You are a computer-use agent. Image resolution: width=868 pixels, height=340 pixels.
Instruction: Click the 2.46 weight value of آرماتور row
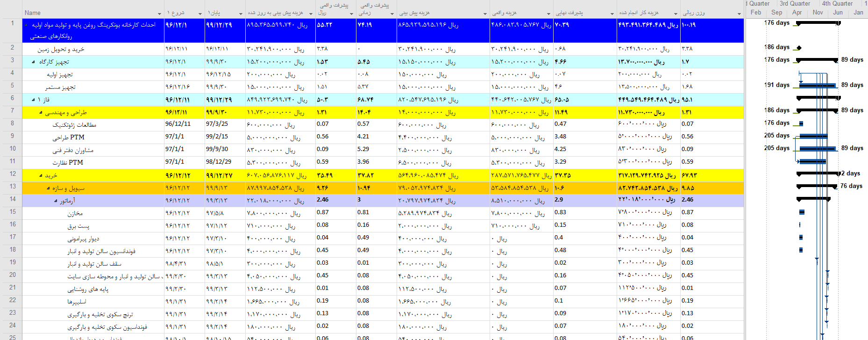pyautogui.click(x=687, y=200)
